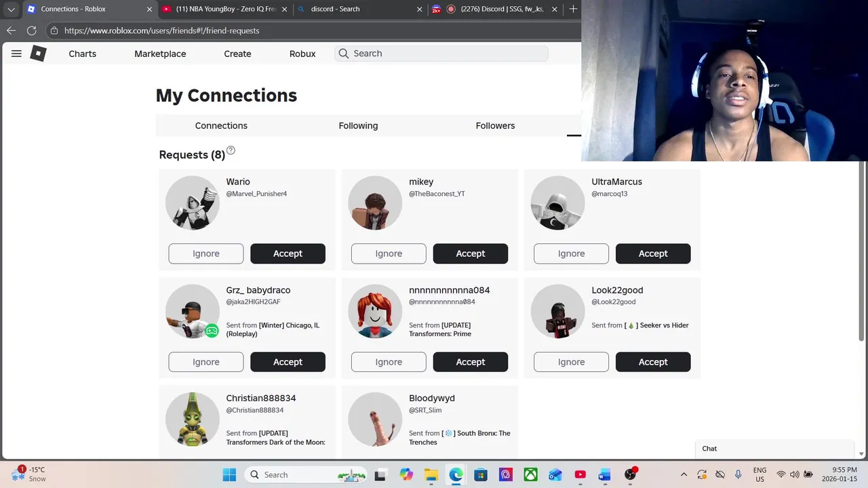Viewport: 868px width, 488px height.
Task: Open Microsoft Store from taskbar
Action: (x=480, y=474)
